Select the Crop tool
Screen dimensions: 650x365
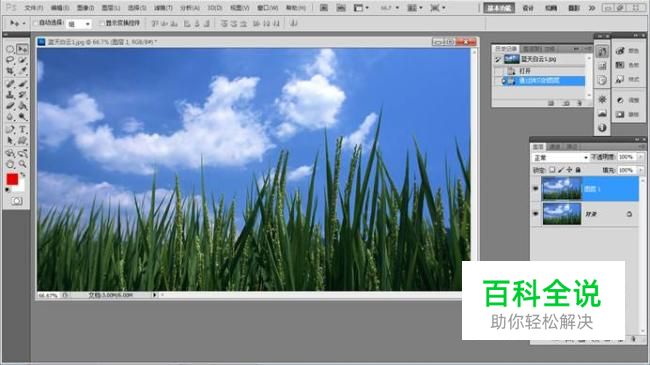(10, 71)
